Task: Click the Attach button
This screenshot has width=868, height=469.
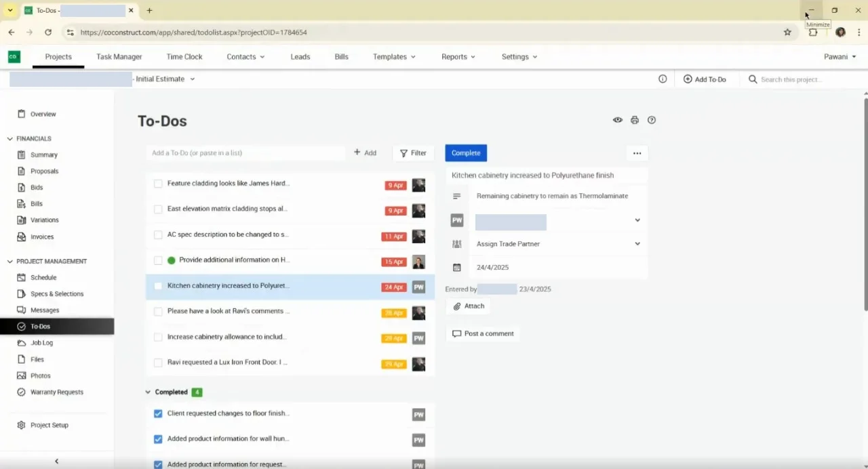Action: 469,306
